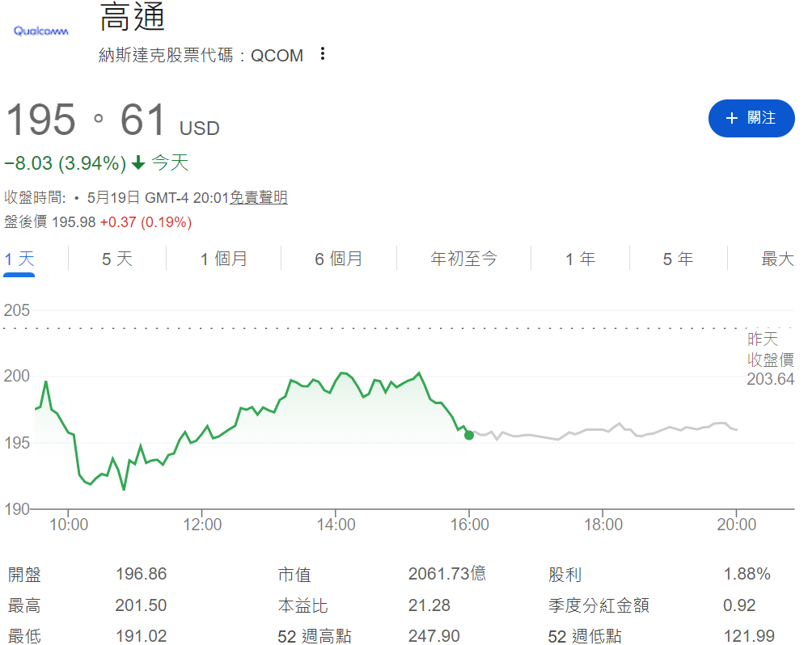The height and width of the screenshot is (645, 812).
Task: Select the 1 天 tab
Action: click(x=19, y=259)
